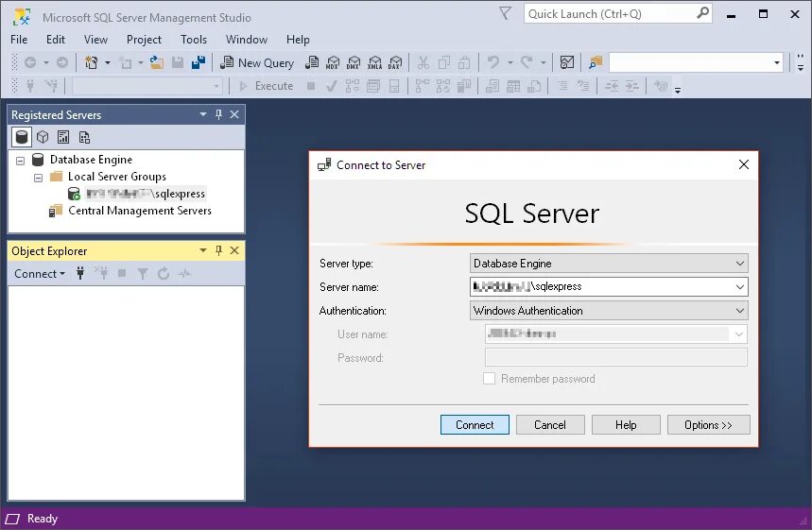Screen dimensions: 812x530
Task: Click the Help button in dialog
Action: coord(626,425)
